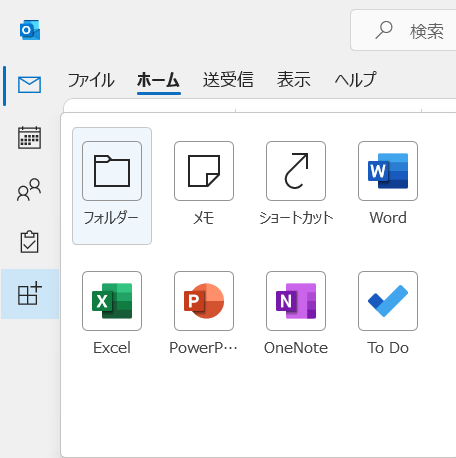
Task: Click the Outlook logo icon
Action: click(30, 30)
